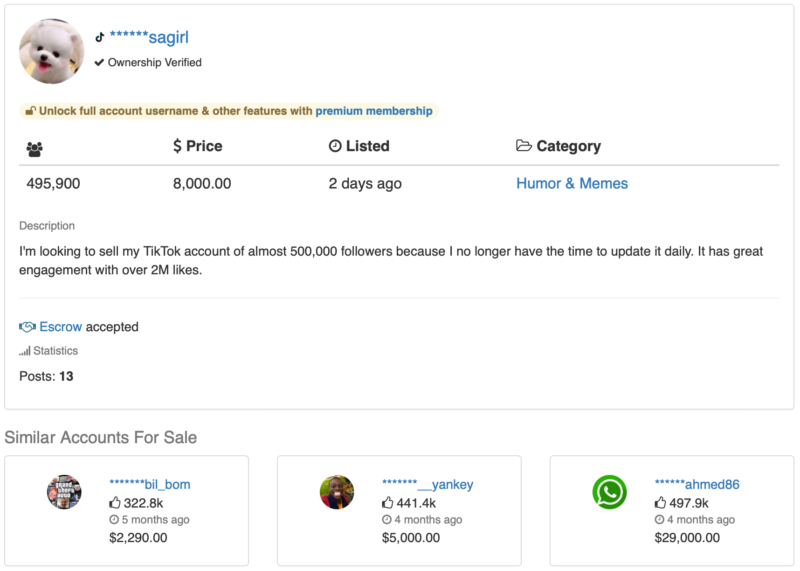Click the folder icon beside Category

(x=523, y=146)
